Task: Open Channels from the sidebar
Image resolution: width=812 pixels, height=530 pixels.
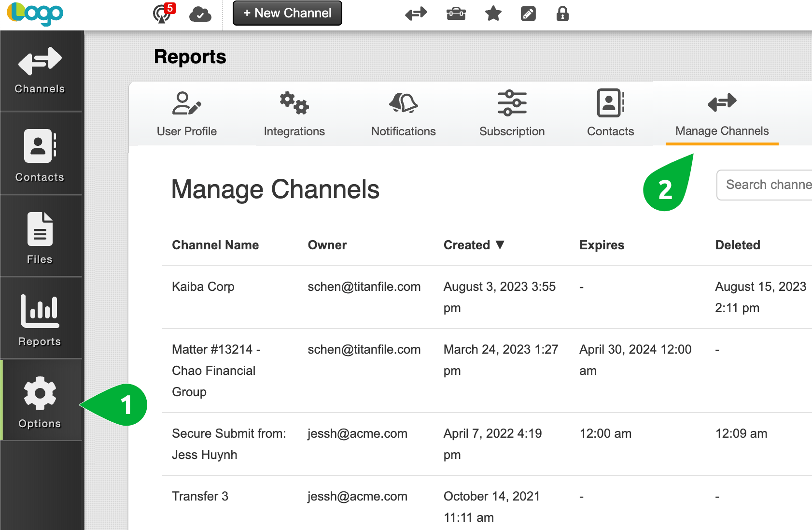Action: (41, 70)
